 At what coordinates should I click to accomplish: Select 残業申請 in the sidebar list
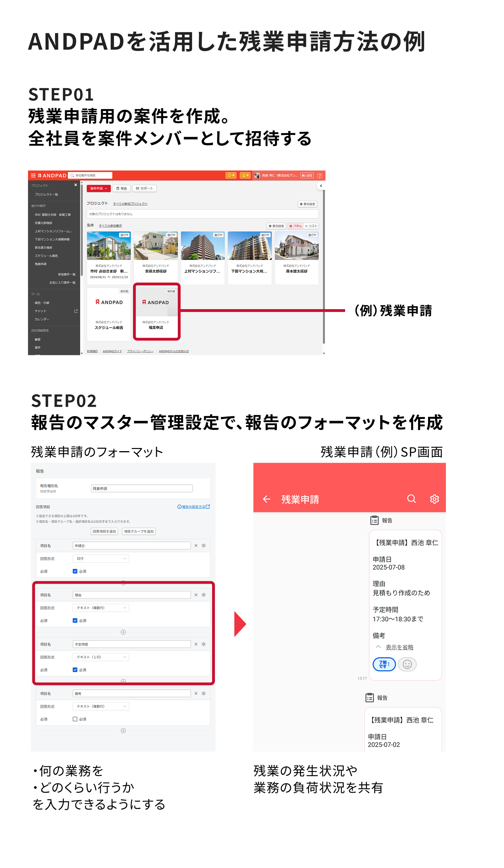(41, 264)
